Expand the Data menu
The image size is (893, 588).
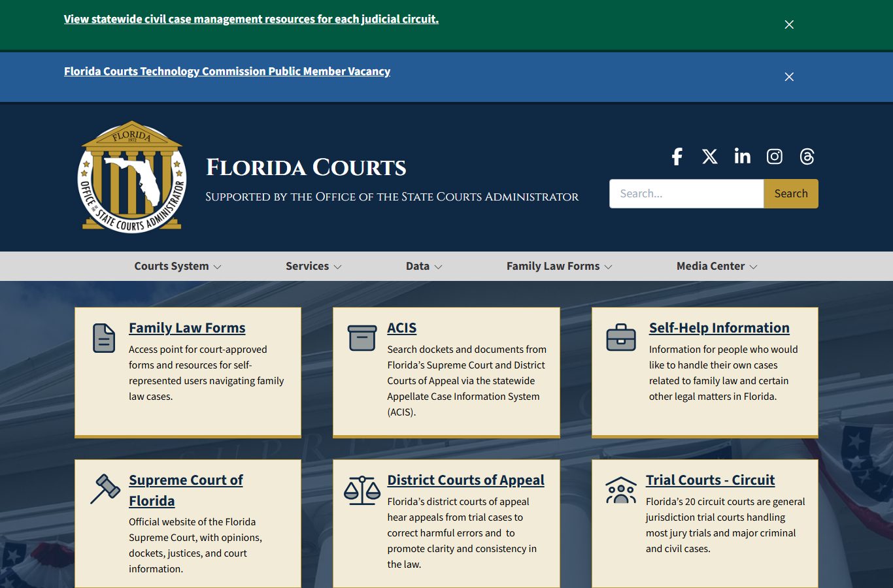pos(424,266)
